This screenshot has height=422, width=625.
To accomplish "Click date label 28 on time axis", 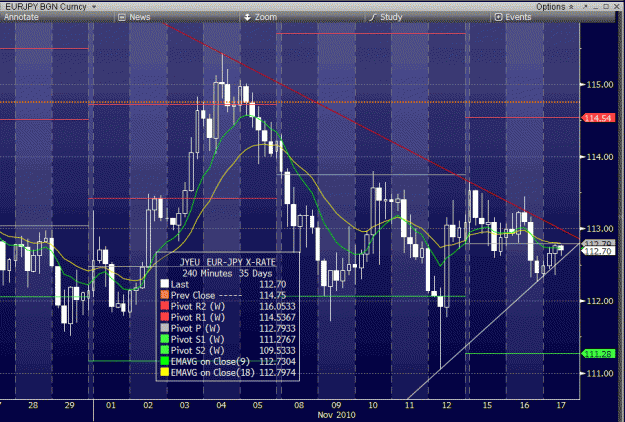I will click(x=33, y=405).
